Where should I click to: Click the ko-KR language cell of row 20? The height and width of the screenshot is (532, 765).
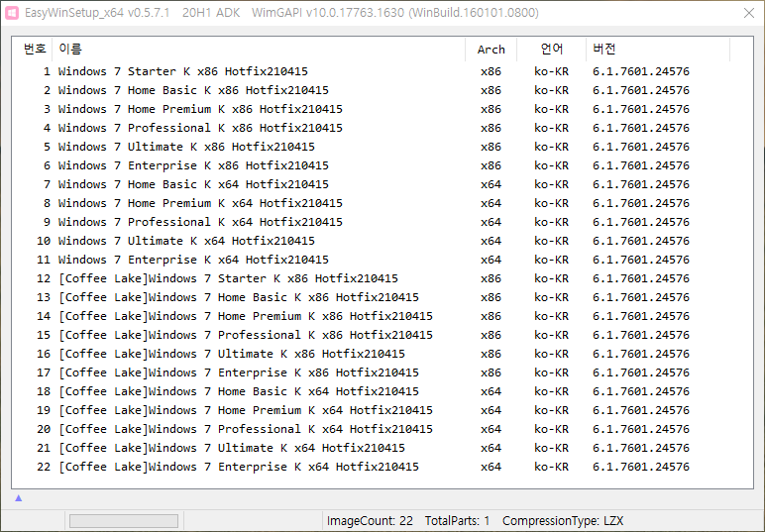[x=551, y=429]
